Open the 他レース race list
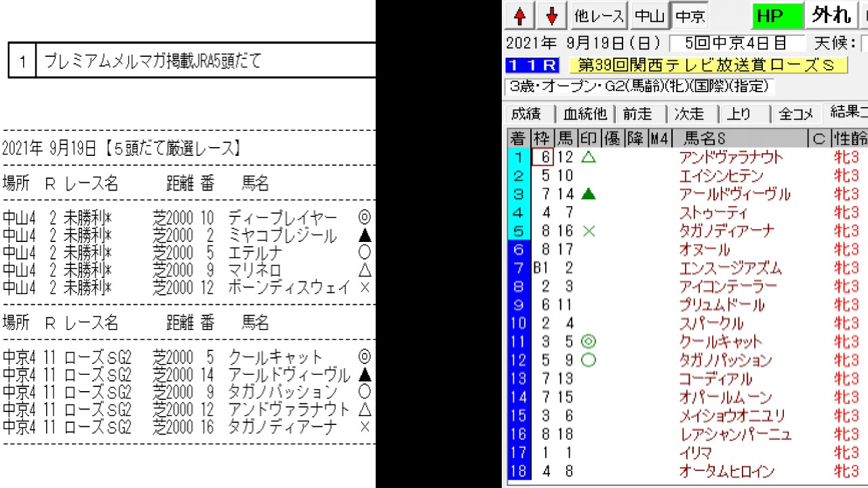 tap(599, 16)
